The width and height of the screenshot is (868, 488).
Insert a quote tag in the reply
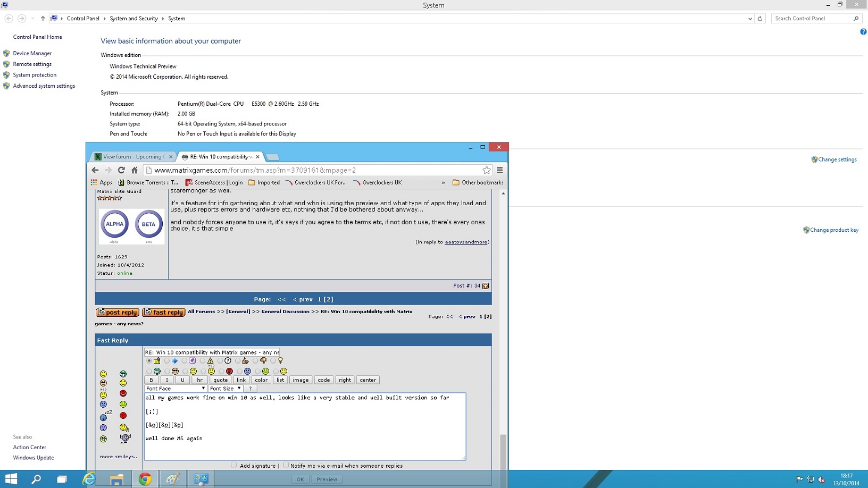pyautogui.click(x=220, y=380)
